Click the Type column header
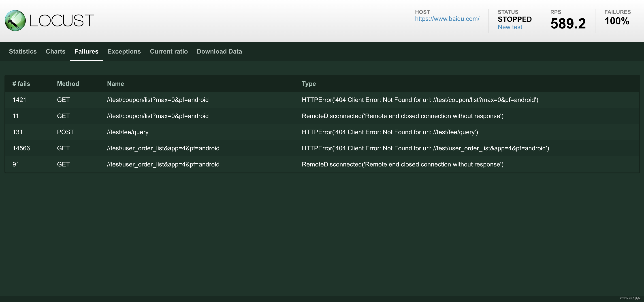 (x=309, y=84)
